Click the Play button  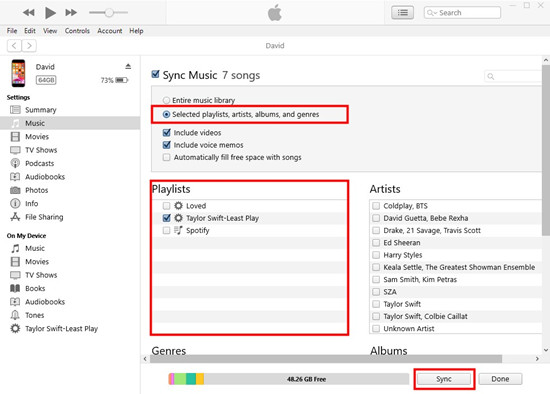[x=50, y=13]
